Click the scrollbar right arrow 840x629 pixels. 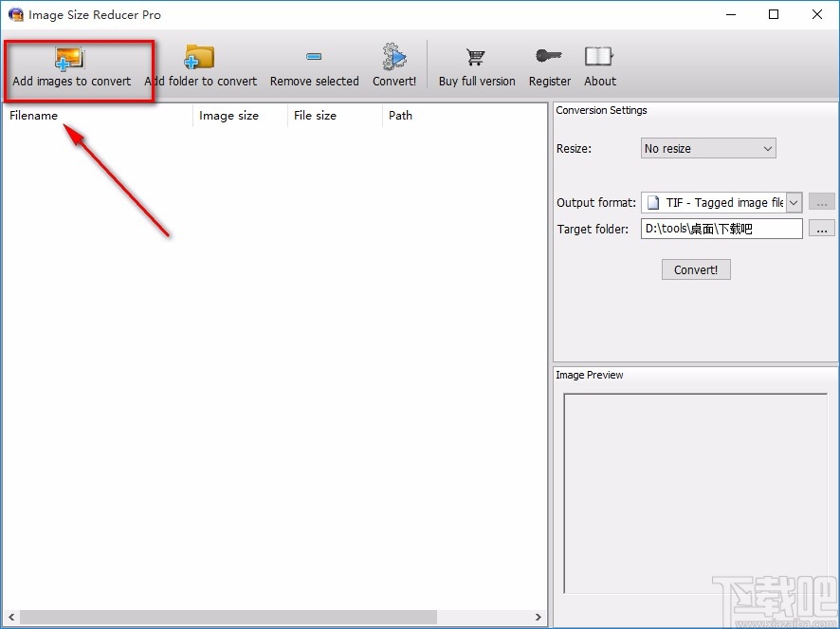[x=538, y=617]
